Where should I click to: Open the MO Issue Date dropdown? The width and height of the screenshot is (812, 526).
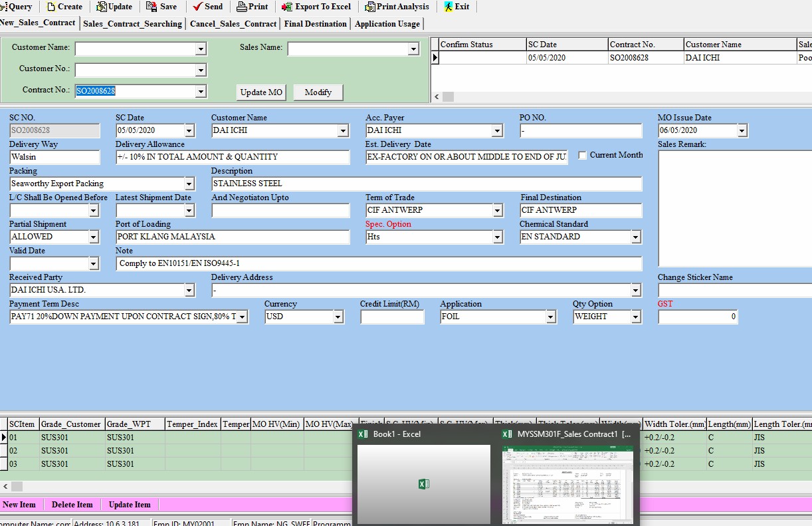pyautogui.click(x=742, y=131)
